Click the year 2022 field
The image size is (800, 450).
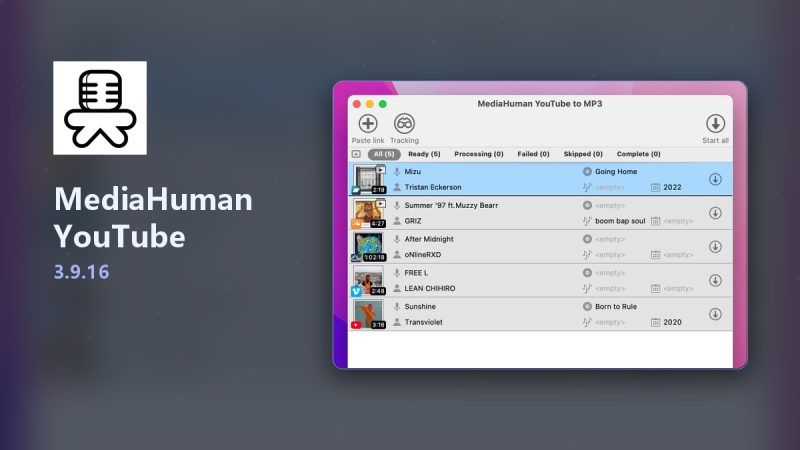pos(672,187)
